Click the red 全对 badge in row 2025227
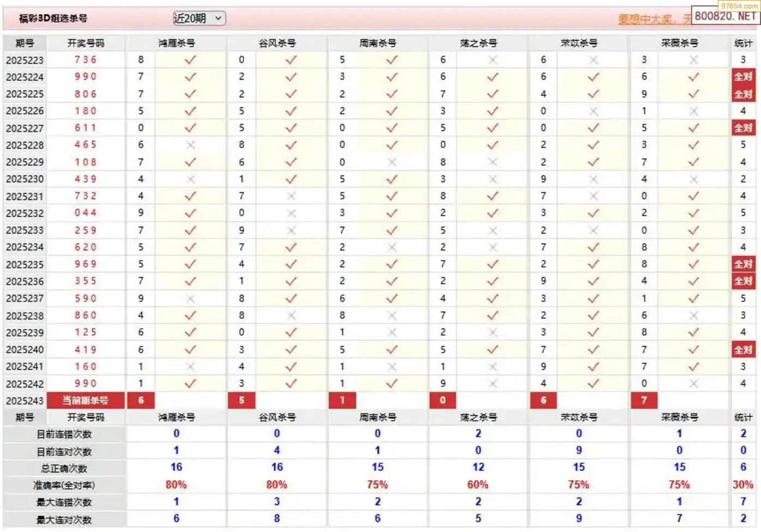Screen dimensions: 761x532 click(x=743, y=128)
